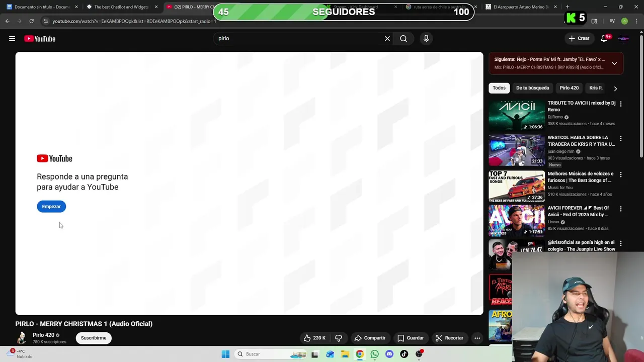
Task: Expand the Siguiente mix playlist panel
Action: pos(614,63)
